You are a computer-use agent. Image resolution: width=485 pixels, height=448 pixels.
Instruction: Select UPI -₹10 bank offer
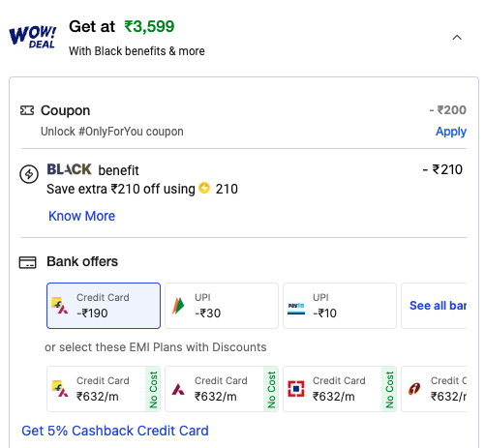[x=340, y=306]
